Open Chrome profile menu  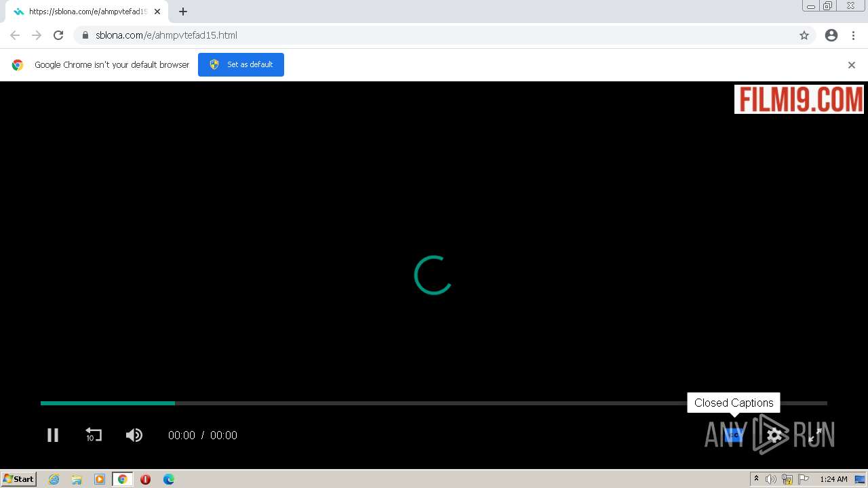831,35
